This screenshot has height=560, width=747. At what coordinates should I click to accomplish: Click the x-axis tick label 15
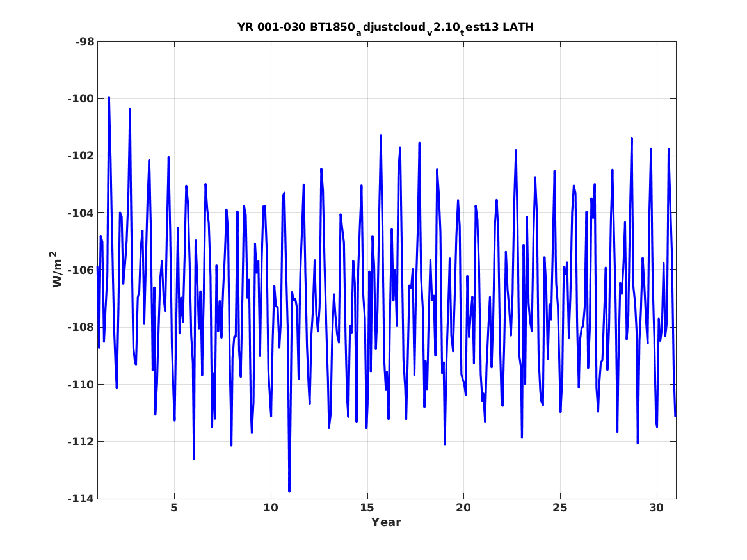367,508
